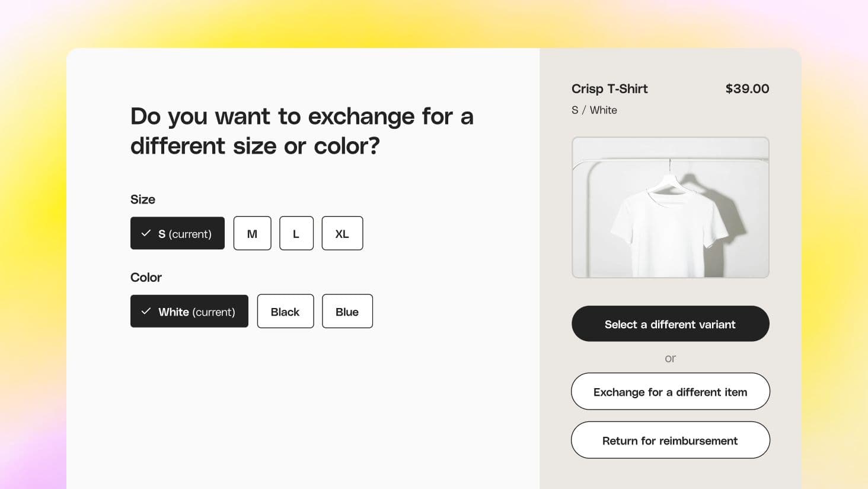Select the Black color option
The height and width of the screenshot is (489, 868).
[285, 312]
